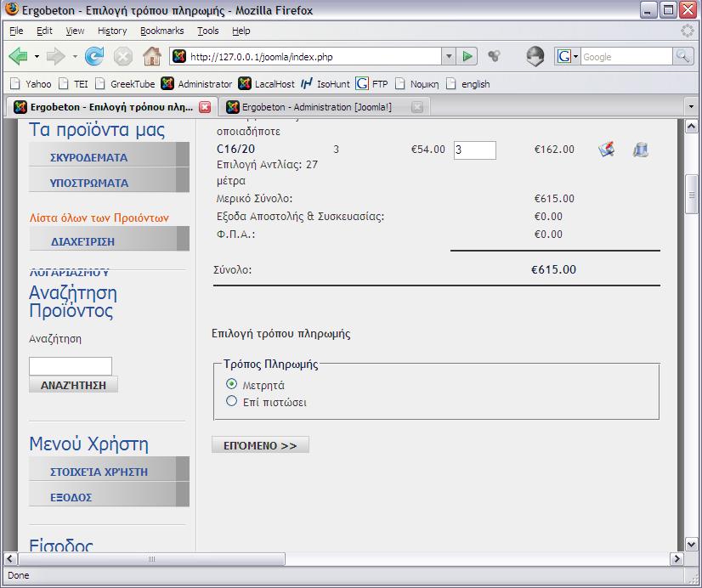Open the Yahoo bookmark
Viewport: 702px width, 588px height.
[31, 84]
